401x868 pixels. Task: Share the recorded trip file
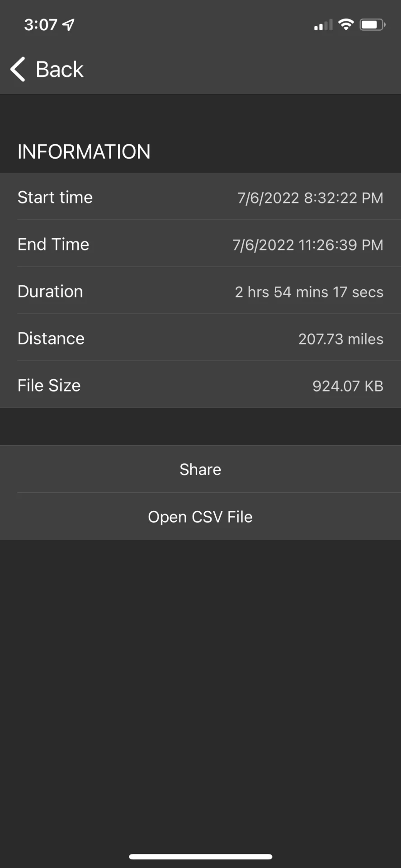[x=200, y=469]
